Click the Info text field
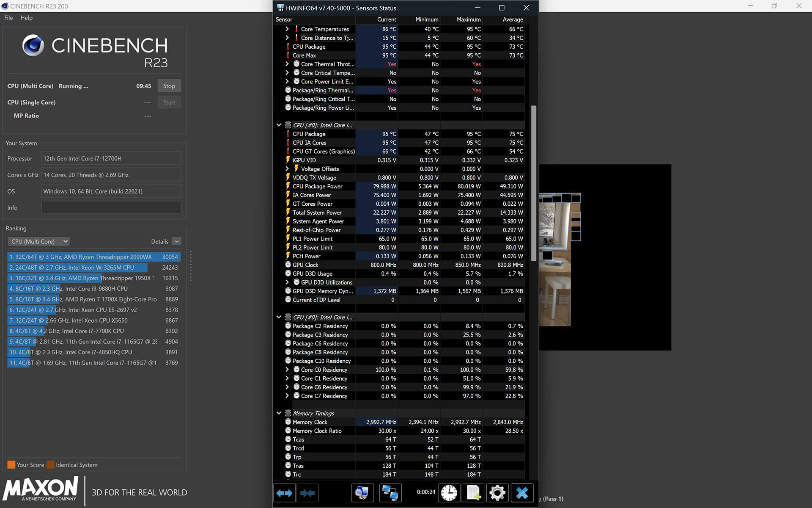This screenshot has width=812, height=508. (x=111, y=208)
